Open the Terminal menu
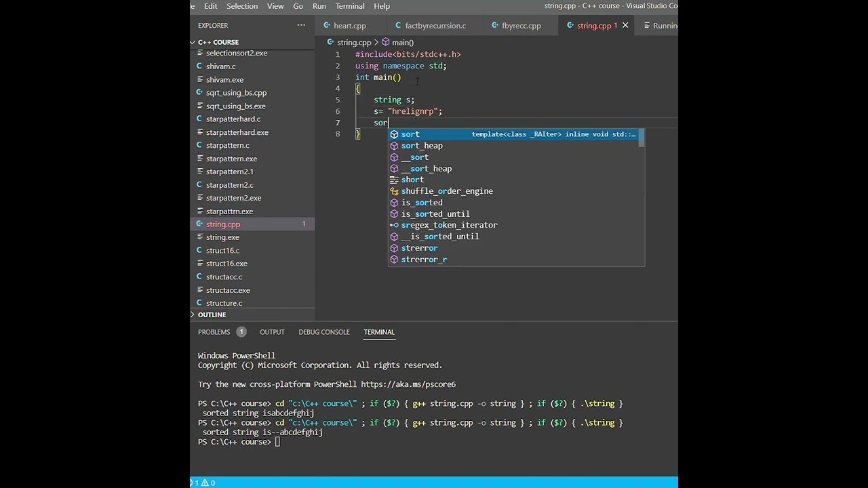Image resolution: width=868 pixels, height=488 pixels. [350, 6]
